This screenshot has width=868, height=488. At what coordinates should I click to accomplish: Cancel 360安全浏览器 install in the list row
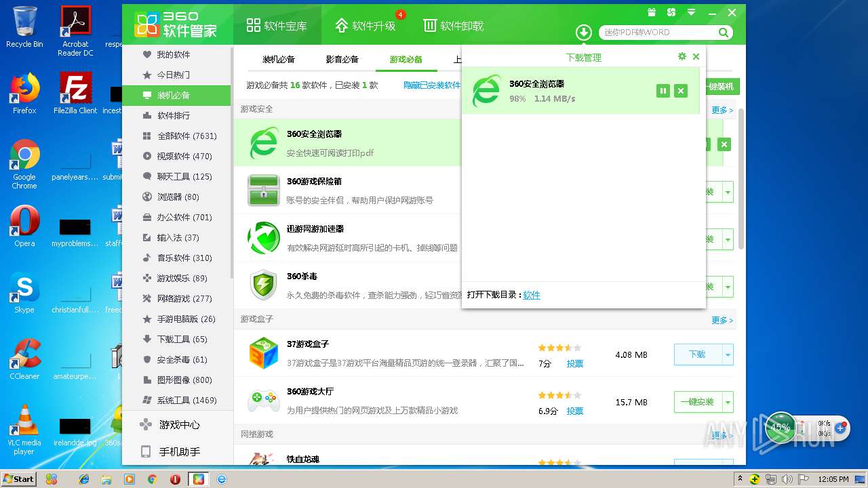[x=724, y=144]
